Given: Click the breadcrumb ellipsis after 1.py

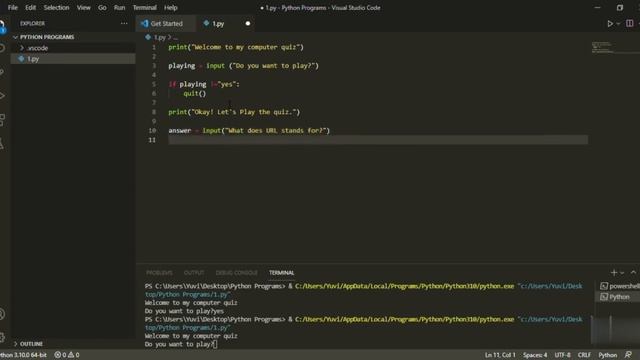Looking at the screenshot, I should pyautogui.click(x=176, y=38).
